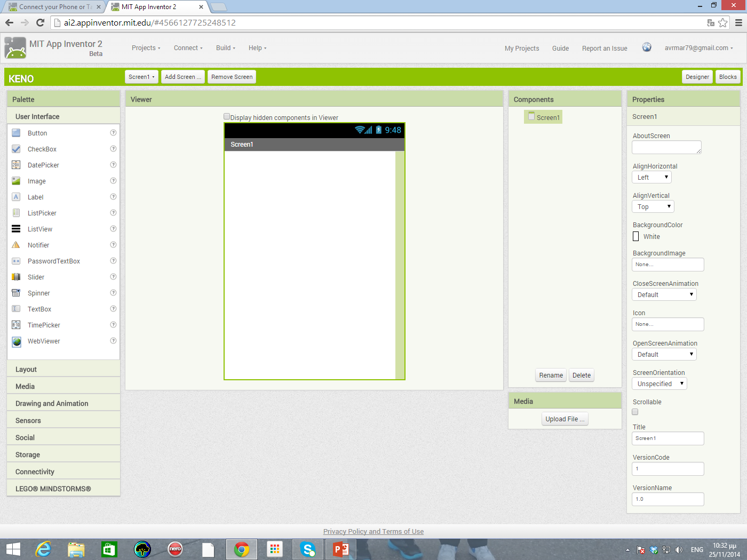Choose the DatePicker calendar icon
Screen dimensions: 747x560
16,165
